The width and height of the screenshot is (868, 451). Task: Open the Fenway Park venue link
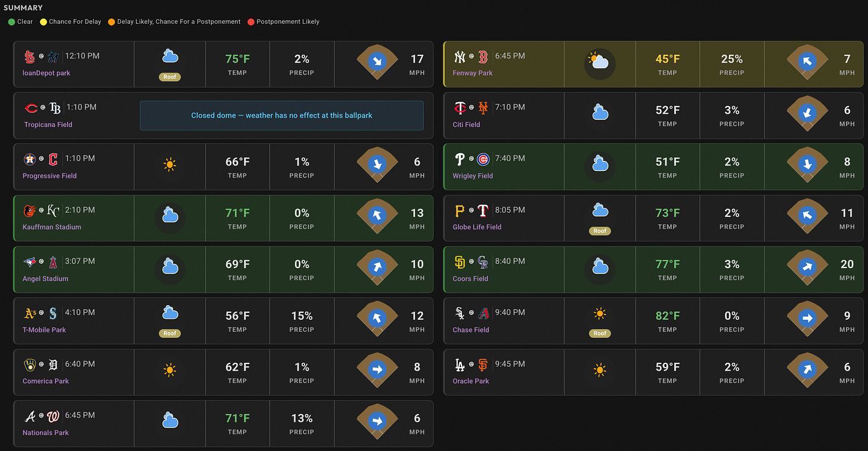point(473,73)
